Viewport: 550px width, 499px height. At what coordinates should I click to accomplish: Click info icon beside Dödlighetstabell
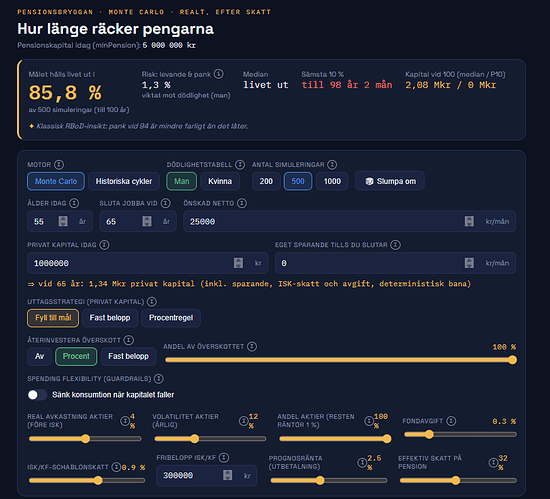(x=240, y=164)
